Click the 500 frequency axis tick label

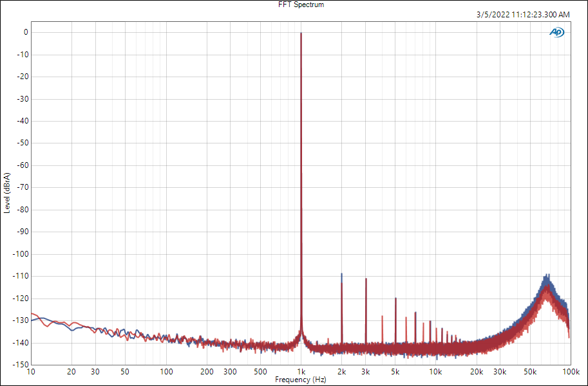pos(260,372)
